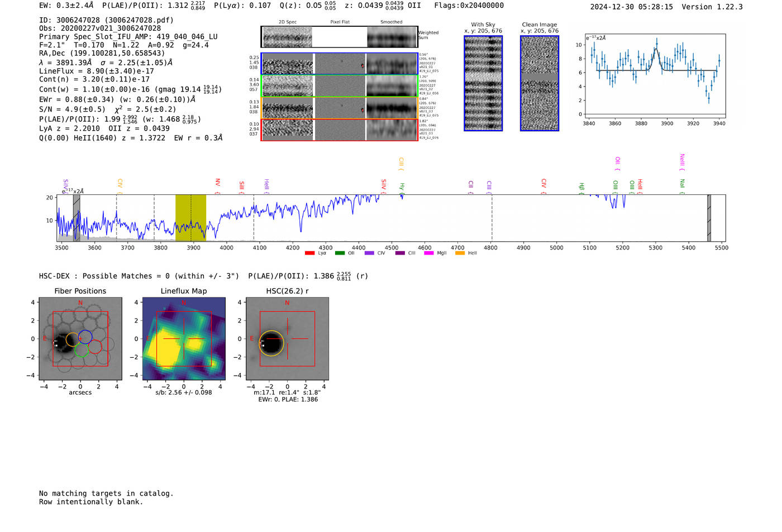
Task: Select the 2024-12-30 05:28:15 timestamp
Action: click(x=632, y=7)
